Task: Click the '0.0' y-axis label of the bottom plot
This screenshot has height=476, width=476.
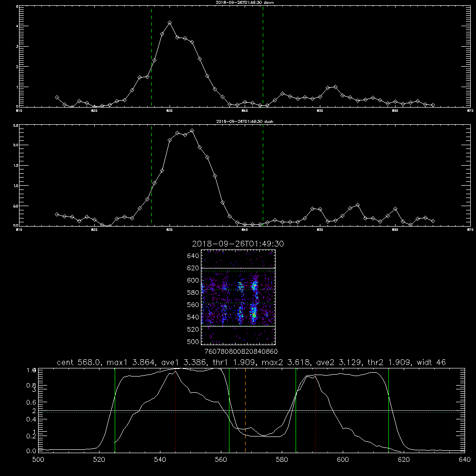Action: pos(31,451)
